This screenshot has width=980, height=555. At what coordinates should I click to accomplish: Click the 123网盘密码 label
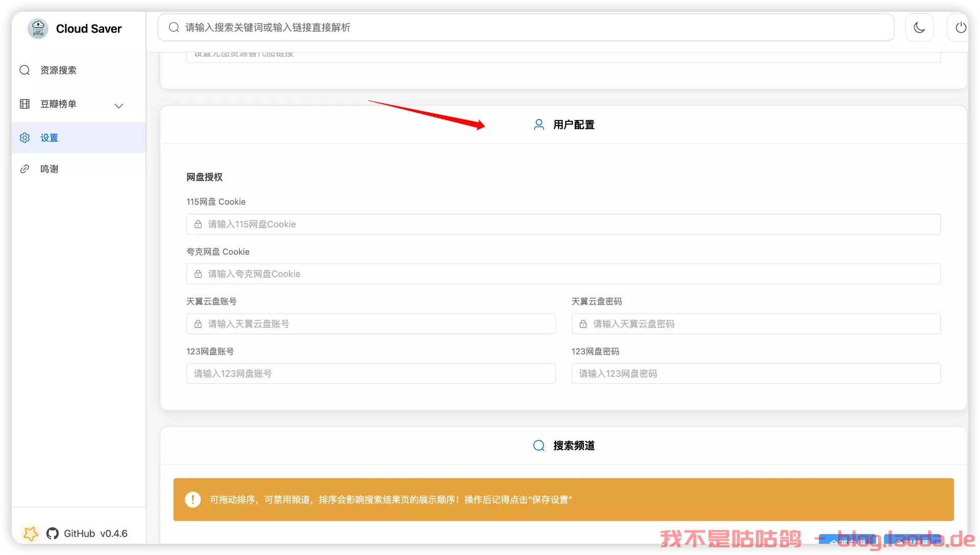coord(595,351)
